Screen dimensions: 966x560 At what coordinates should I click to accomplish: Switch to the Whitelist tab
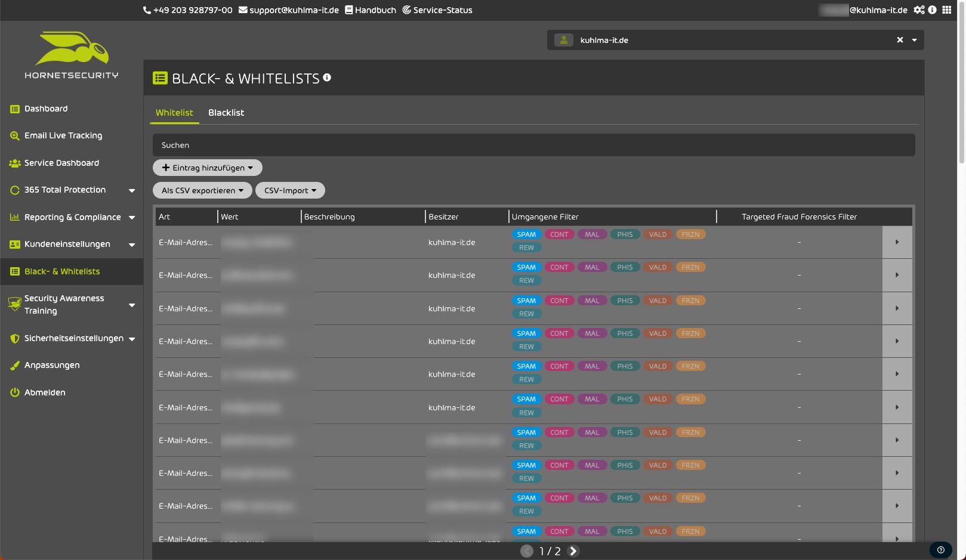[x=174, y=113]
